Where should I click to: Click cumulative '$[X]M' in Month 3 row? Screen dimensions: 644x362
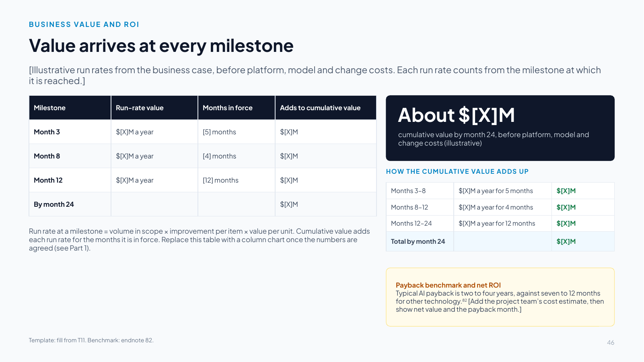click(289, 132)
